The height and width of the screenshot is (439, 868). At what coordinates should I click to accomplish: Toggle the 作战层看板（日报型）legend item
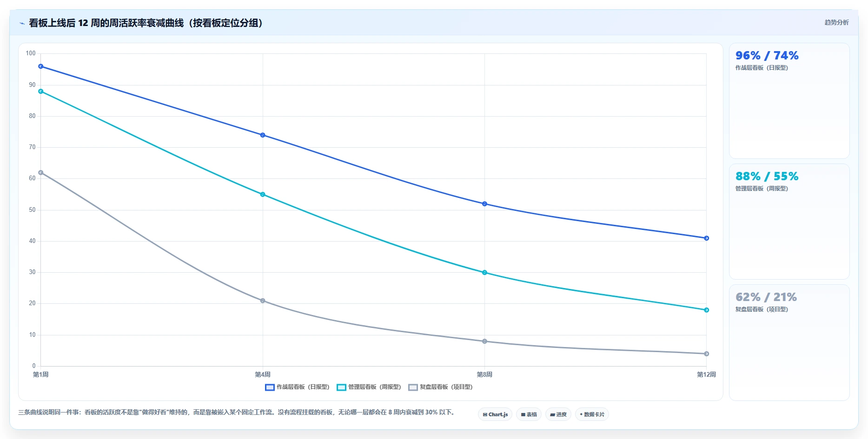297,387
